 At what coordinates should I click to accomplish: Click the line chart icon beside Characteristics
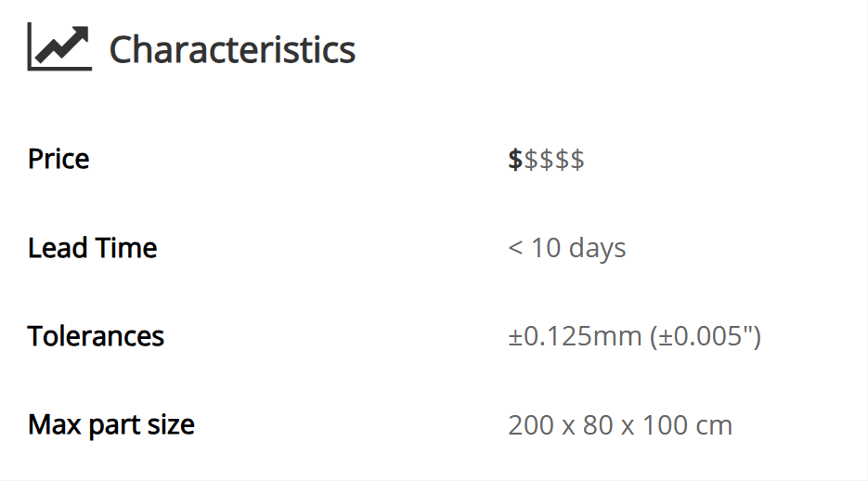click(x=59, y=47)
